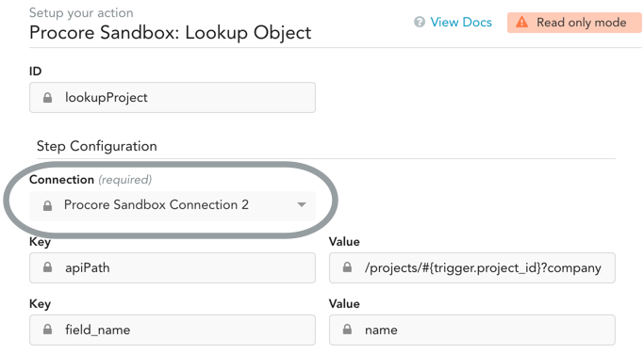Click the field_name key field
The width and height of the screenshot is (644, 355).
[173, 330]
